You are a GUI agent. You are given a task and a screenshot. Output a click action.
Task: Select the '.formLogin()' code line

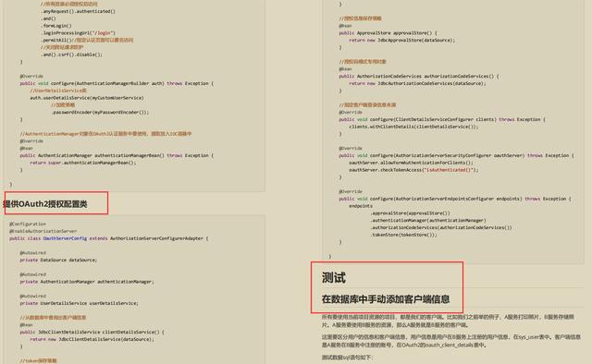tap(56, 26)
